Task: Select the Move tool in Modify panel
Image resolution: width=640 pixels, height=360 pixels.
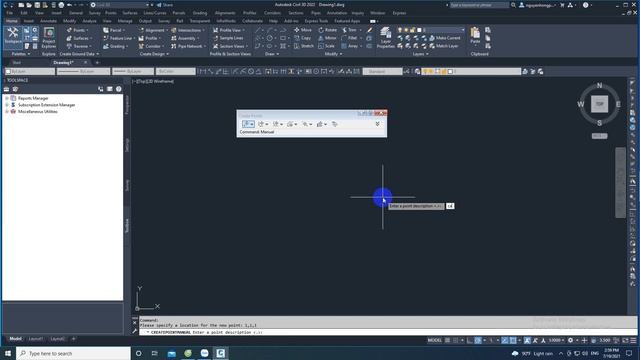Action: click(x=302, y=30)
